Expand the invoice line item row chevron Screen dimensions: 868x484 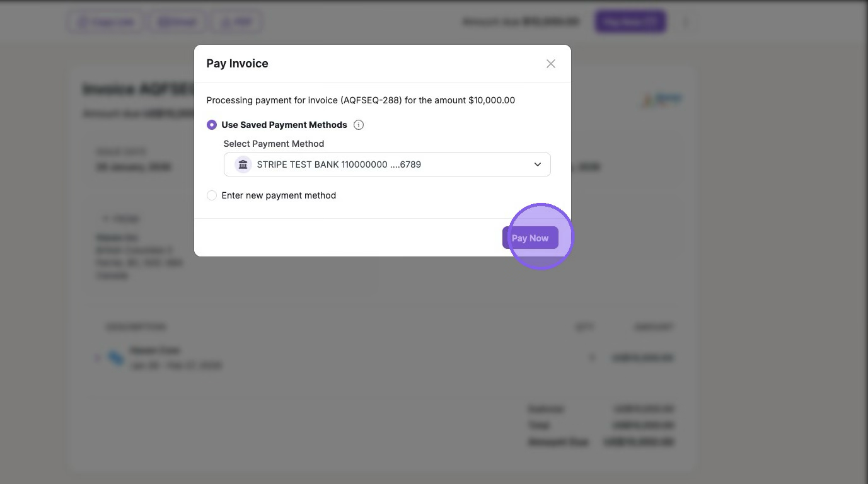coord(98,358)
